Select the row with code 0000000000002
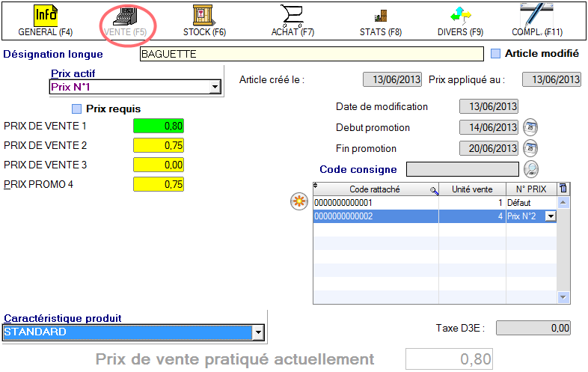The image size is (588, 372). point(435,216)
